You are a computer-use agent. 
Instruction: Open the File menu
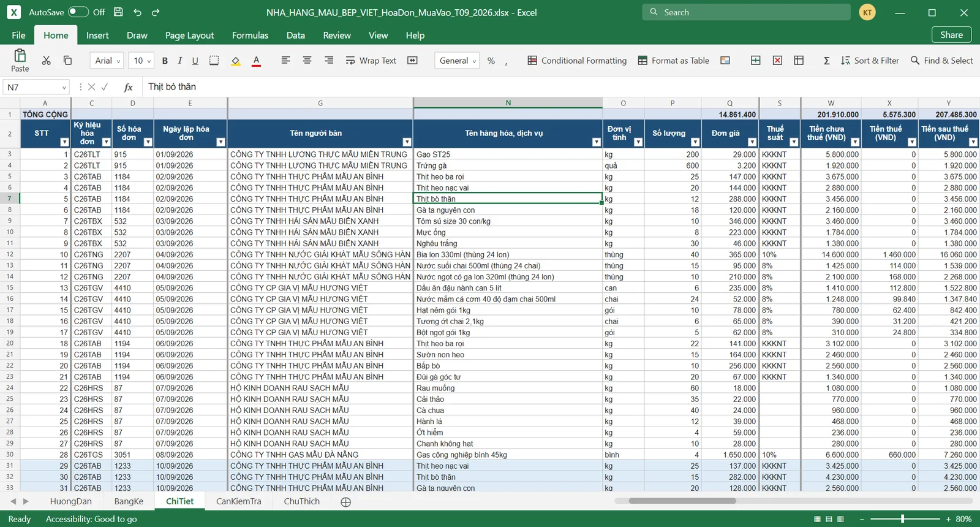[19, 36]
